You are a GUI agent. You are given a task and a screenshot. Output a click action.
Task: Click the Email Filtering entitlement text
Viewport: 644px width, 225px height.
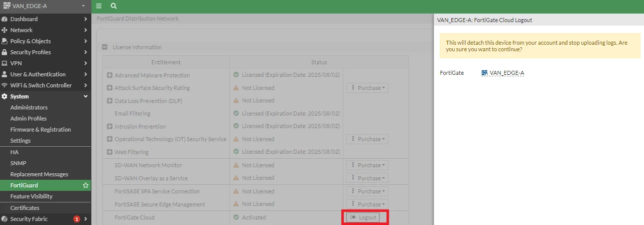[133, 114]
